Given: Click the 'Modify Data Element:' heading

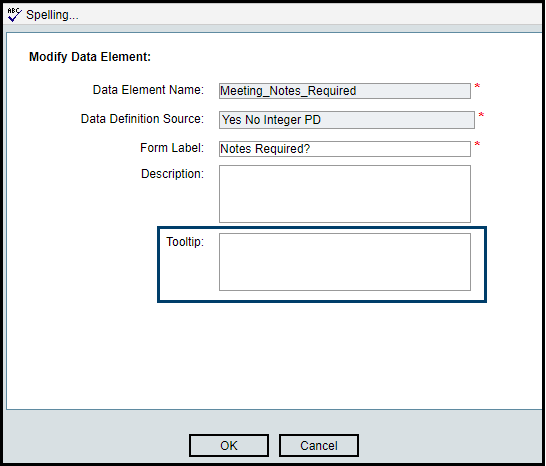Looking at the screenshot, I should coord(90,56).
